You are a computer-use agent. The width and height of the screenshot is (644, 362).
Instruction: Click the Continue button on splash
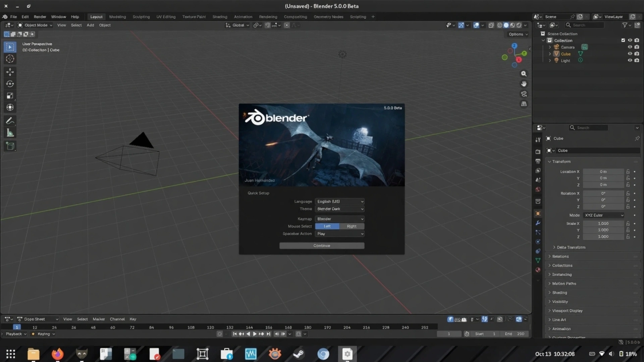(x=322, y=246)
